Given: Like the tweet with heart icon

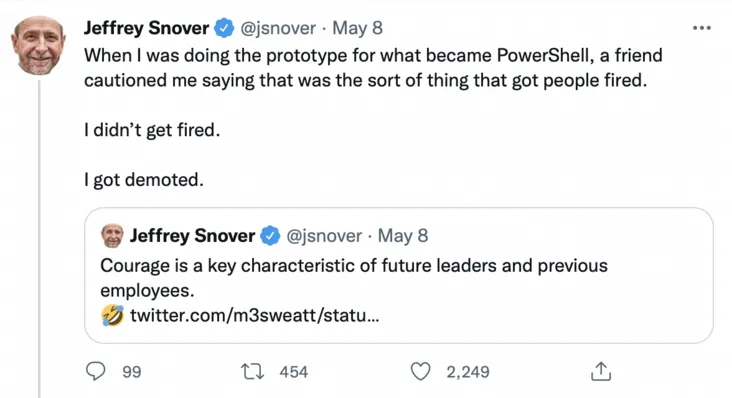Looking at the screenshot, I should [420, 371].
